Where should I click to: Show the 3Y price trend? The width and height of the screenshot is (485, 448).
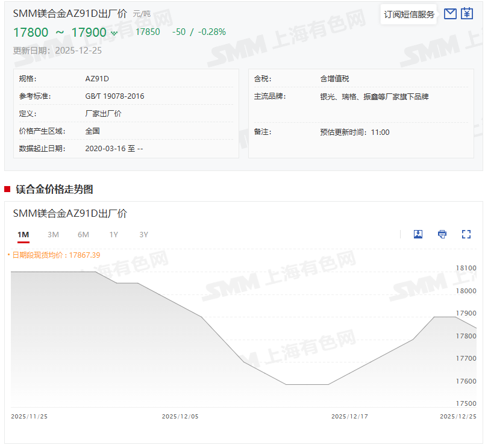(143, 235)
